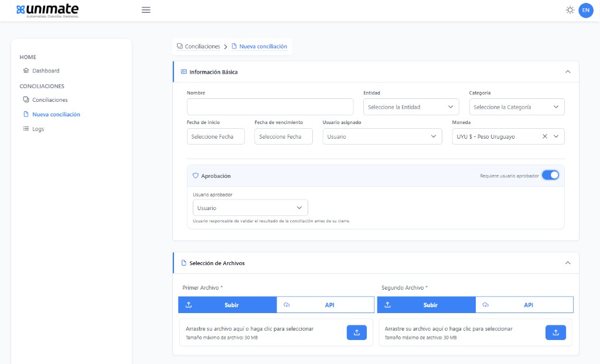Click the Segundo Archivo drop zone text
The height and width of the screenshot is (364, 600).
(448, 328)
